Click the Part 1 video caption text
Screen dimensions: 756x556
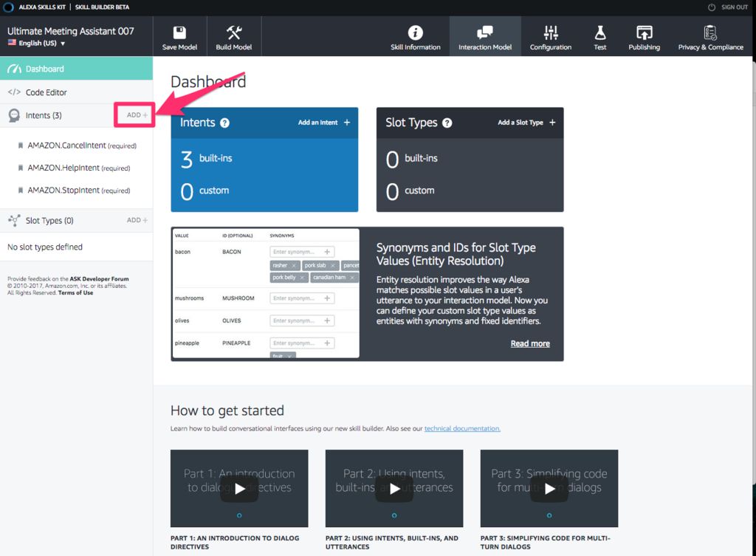[234, 542]
